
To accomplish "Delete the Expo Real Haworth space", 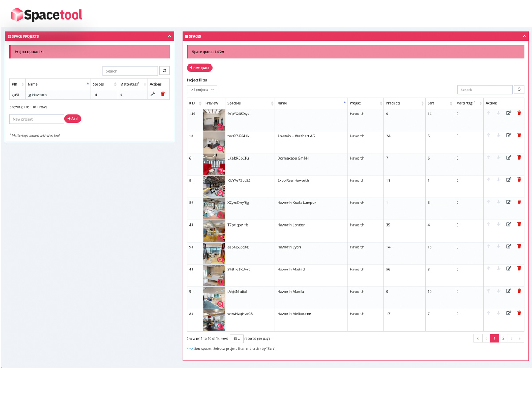I will [x=519, y=180].
